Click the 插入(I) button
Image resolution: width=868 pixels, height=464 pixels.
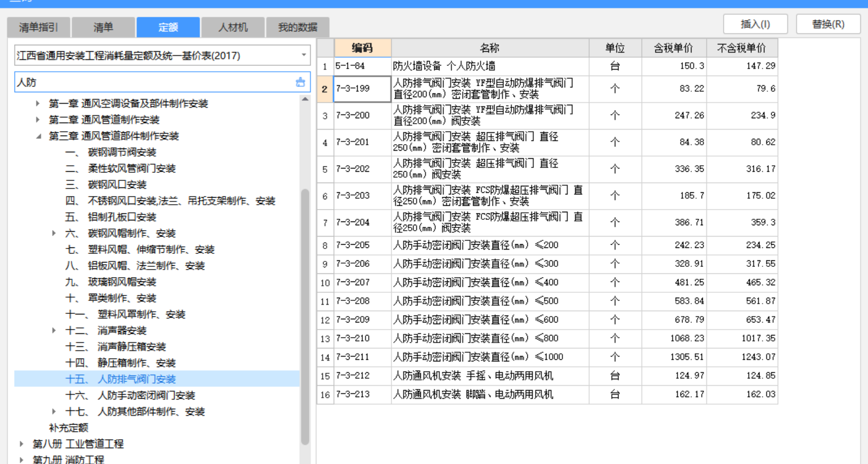click(x=755, y=24)
